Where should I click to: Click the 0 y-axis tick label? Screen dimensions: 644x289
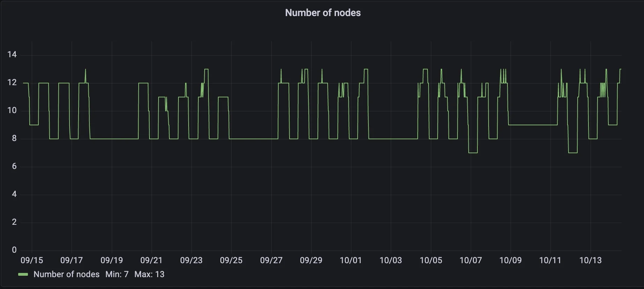[14, 250]
